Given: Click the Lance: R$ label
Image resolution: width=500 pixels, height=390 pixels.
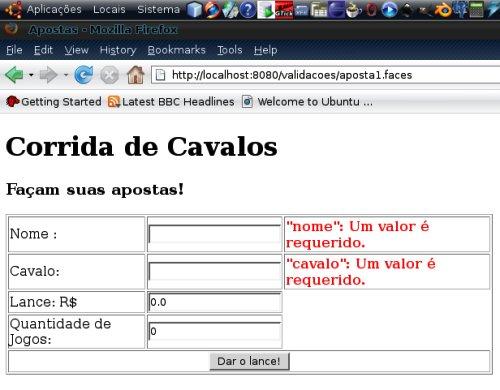Looking at the screenshot, I should 43,302.
